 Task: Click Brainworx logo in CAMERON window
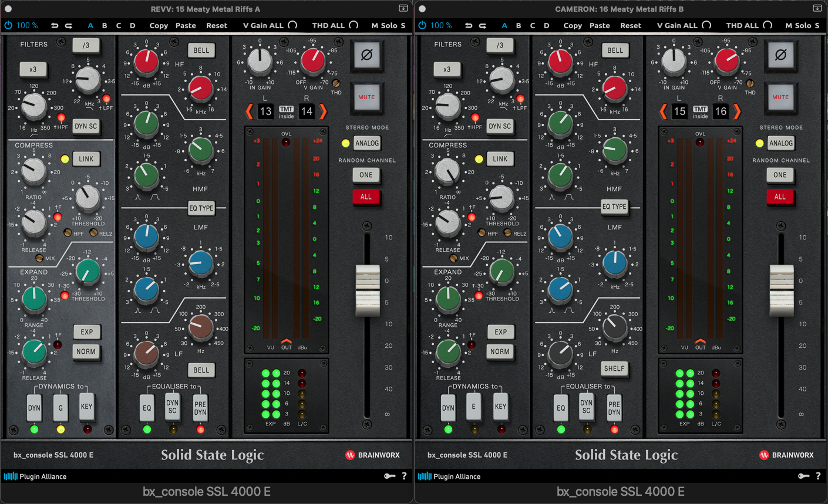(786, 455)
